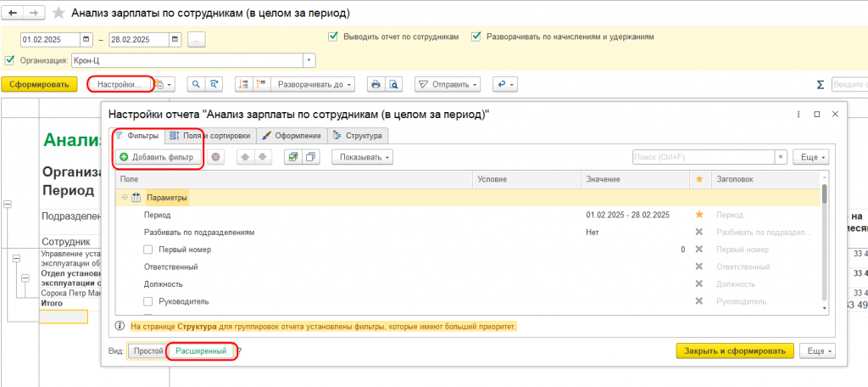
Task: Open the help question mark near Расширенный
Action: coord(240,351)
